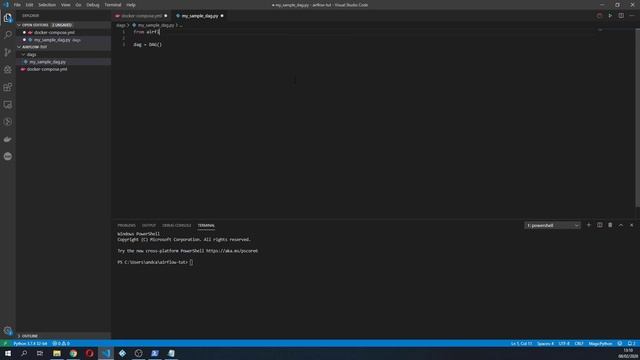The height and width of the screenshot is (360, 640).
Task: Switch to the Problems panel tab
Action: tap(126, 225)
